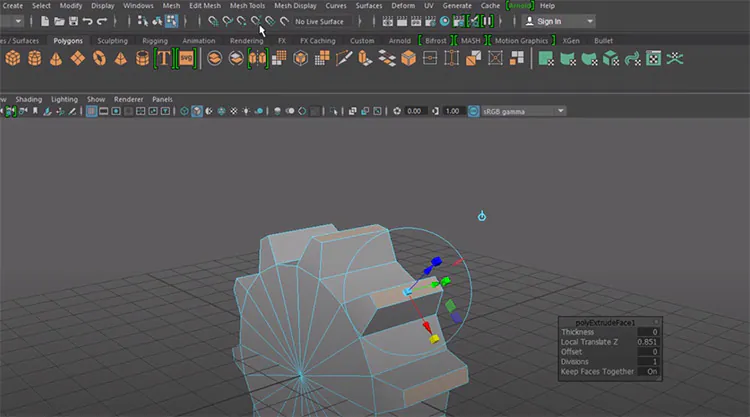Switch to the Sculpting shelf tab

[x=112, y=41]
